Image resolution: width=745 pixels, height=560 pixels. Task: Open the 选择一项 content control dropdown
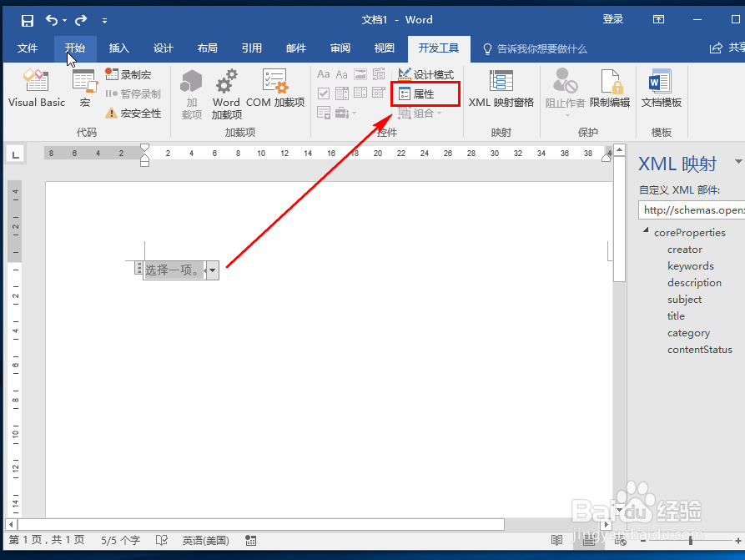pyautogui.click(x=213, y=269)
